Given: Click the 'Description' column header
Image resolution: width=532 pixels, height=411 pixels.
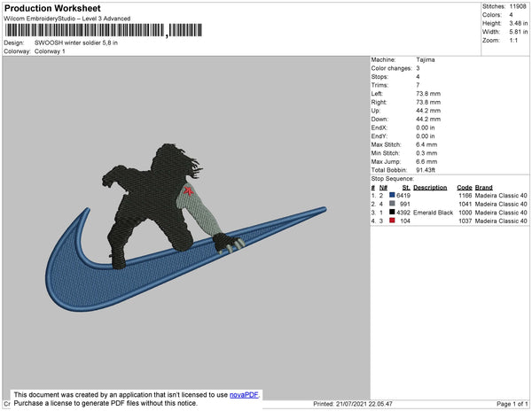Looking at the screenshot, I should 430,188.
